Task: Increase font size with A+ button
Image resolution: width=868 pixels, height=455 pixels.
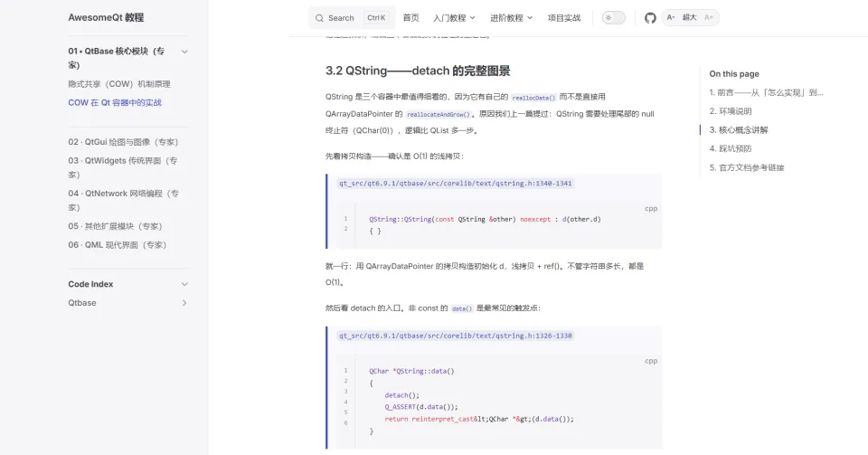Action: pyautogui.click(x=709, y=18)
